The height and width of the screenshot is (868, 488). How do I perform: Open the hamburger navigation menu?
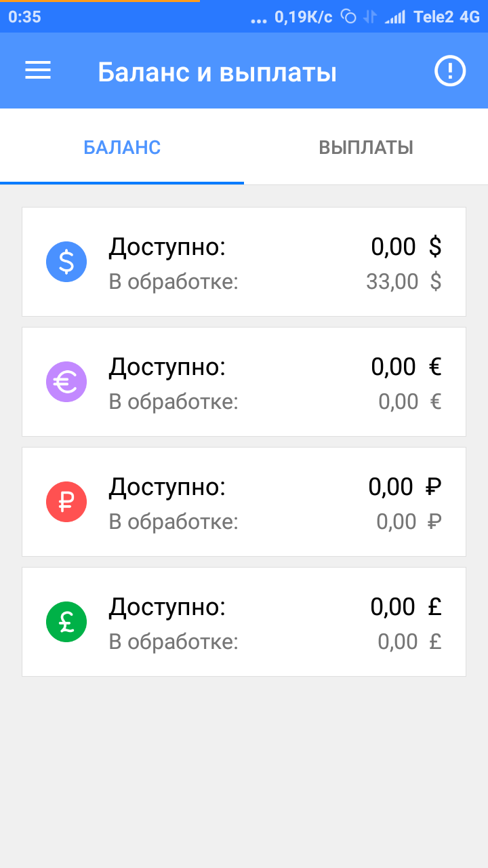(x=38, y=71)
